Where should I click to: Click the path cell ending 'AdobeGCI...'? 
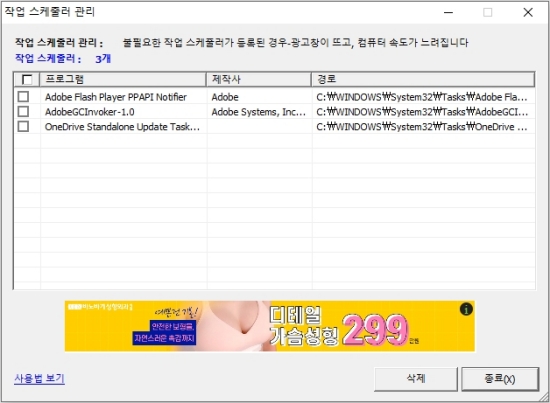pos(422,112)
